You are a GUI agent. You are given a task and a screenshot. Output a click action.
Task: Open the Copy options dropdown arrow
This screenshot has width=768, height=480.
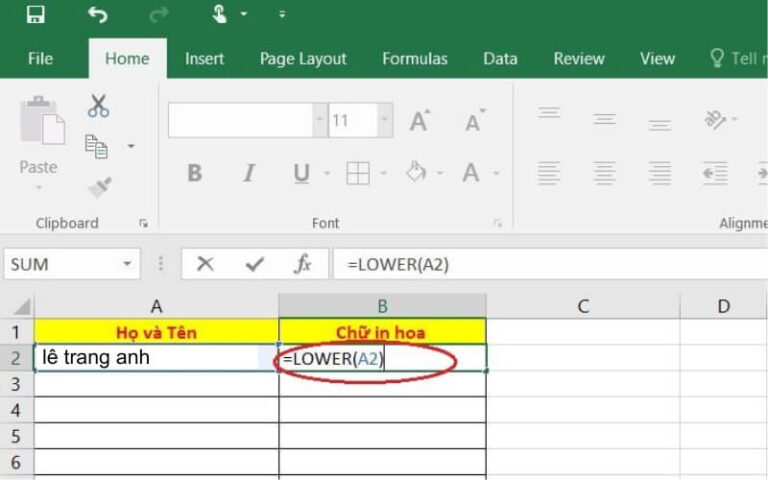(131, 146)
